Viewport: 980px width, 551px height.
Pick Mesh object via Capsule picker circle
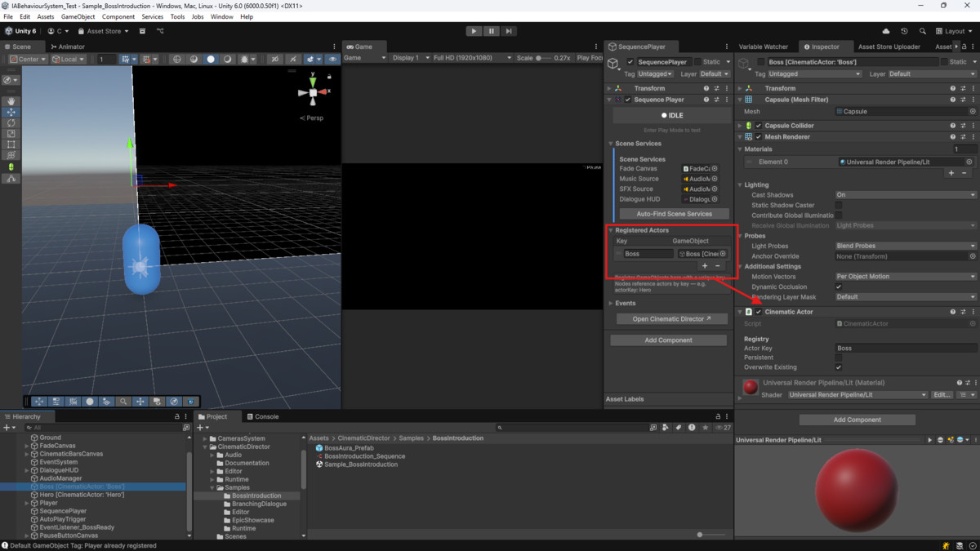(972, 111)
